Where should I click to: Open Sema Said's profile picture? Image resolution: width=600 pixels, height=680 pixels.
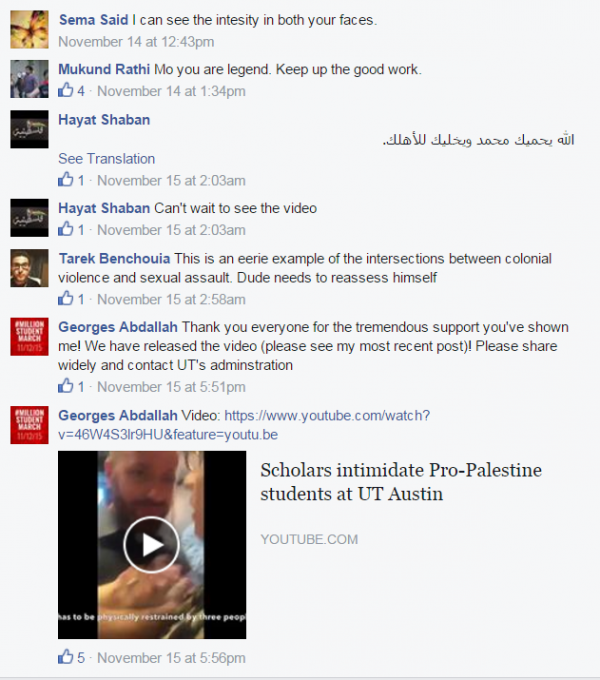(29, 29)
